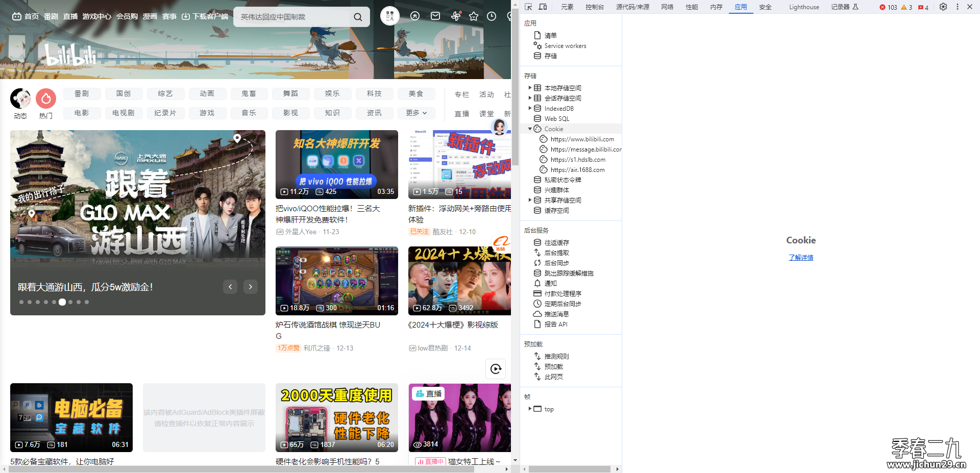Select 清单 in the application panel

pyautogui.click(x=550, y=36)
